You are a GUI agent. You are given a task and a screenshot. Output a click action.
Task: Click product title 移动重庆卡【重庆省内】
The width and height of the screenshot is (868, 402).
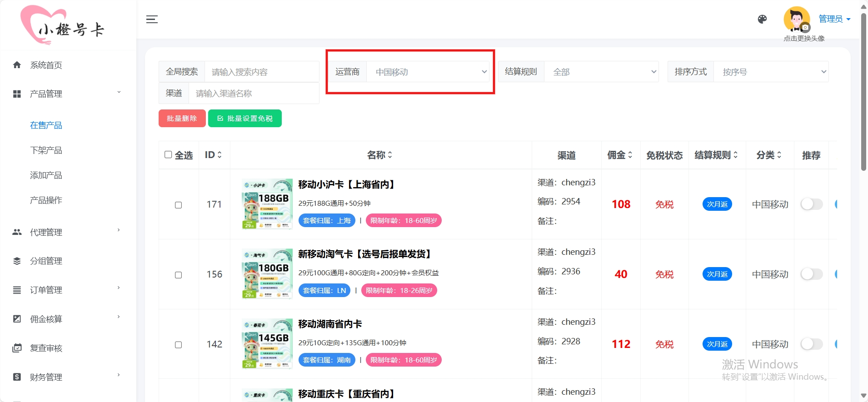click(x=347, y=394)
